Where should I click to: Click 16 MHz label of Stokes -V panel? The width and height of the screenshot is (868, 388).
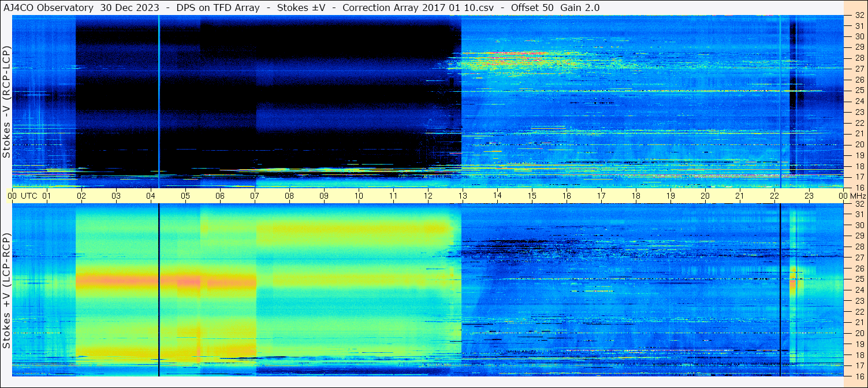tap(859, 187)
